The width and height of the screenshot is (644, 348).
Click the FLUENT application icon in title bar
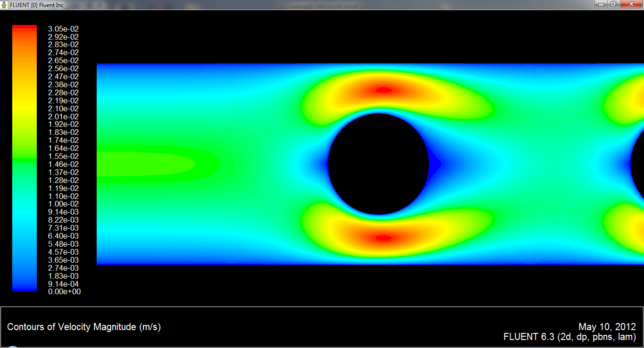point(4,4)
